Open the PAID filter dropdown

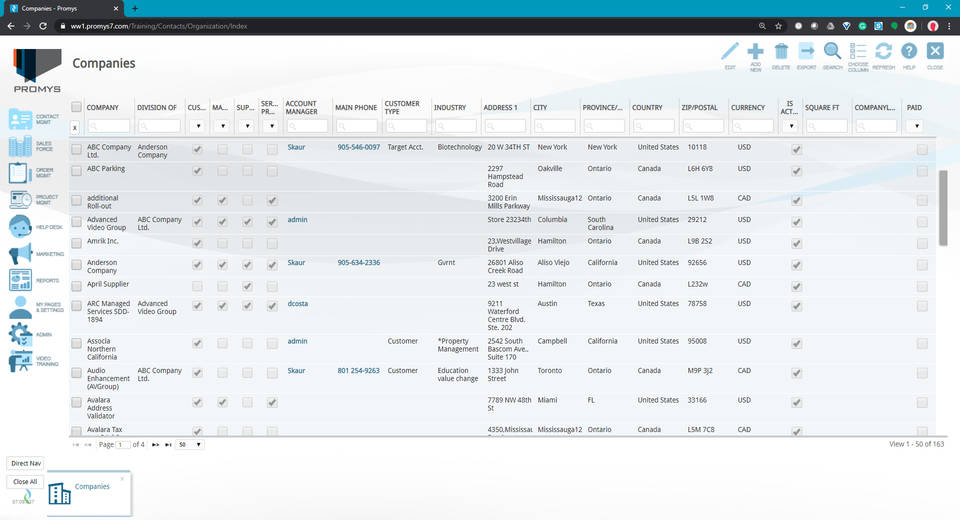click(x=915, y=126)
